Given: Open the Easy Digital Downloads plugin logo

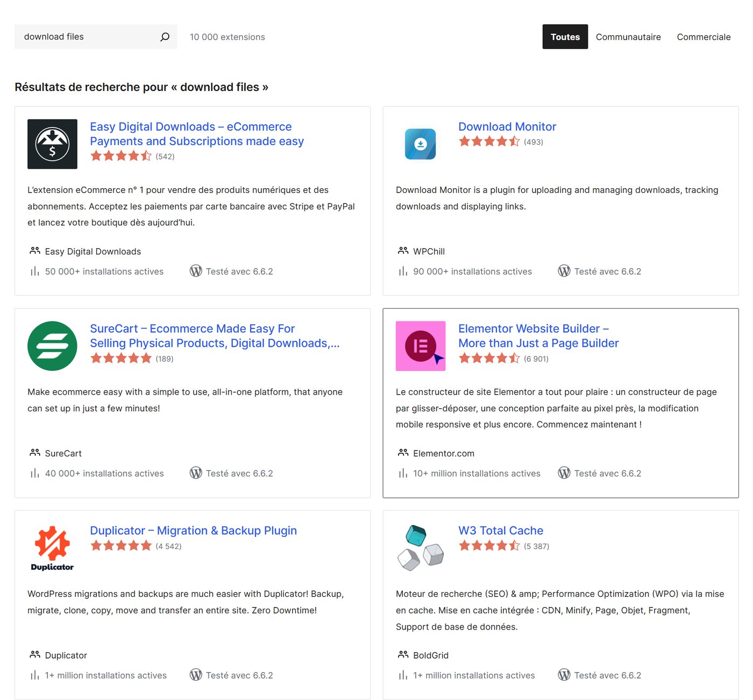Looking at the screenshot, I should coord(52,144).
